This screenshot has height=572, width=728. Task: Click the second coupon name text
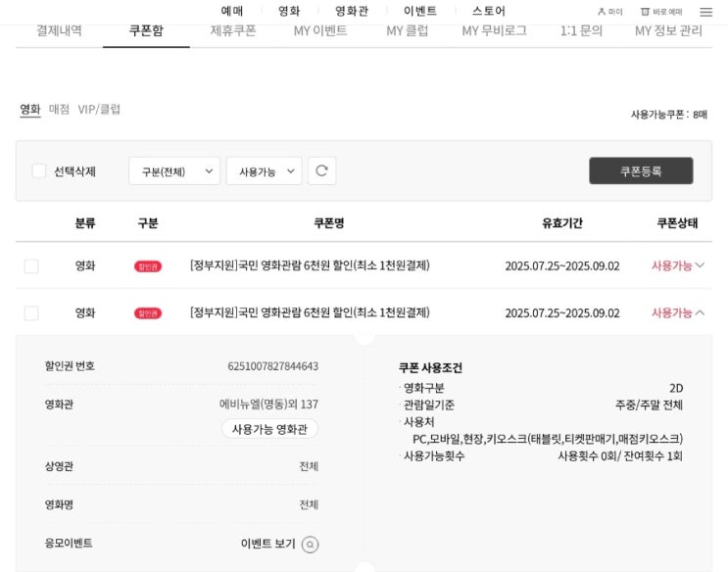310,312
